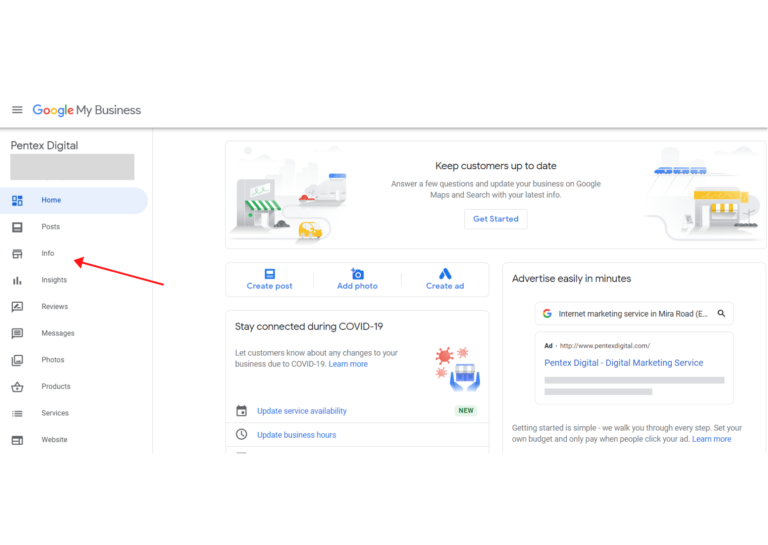Open Products in the sidebar
The width and height of the screenshot is (768, 545).
tap(56, 386)
